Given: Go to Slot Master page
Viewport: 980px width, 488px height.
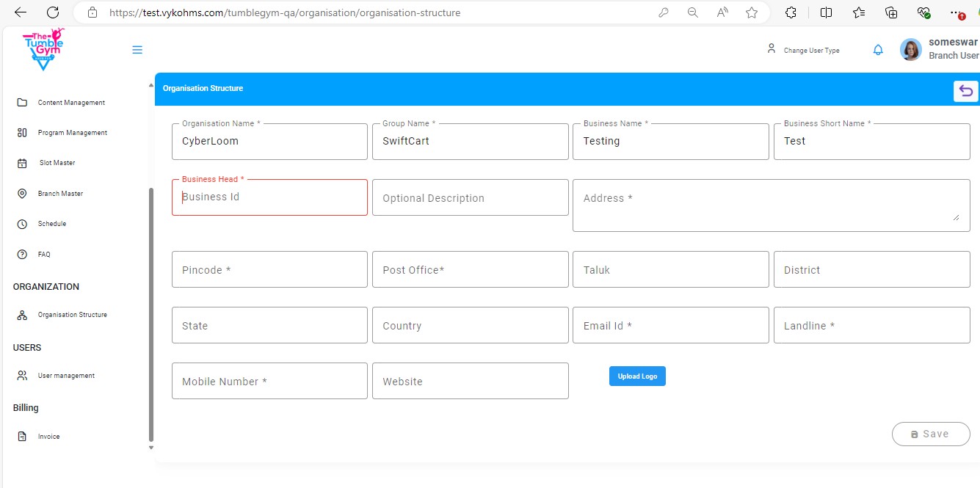Looking at the screenshot, I should point(57,163).
